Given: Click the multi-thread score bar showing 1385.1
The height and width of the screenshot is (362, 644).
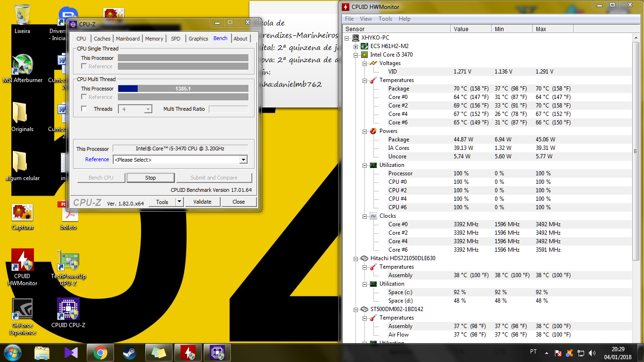Looking at the screenshot, I should click(183, 89).
